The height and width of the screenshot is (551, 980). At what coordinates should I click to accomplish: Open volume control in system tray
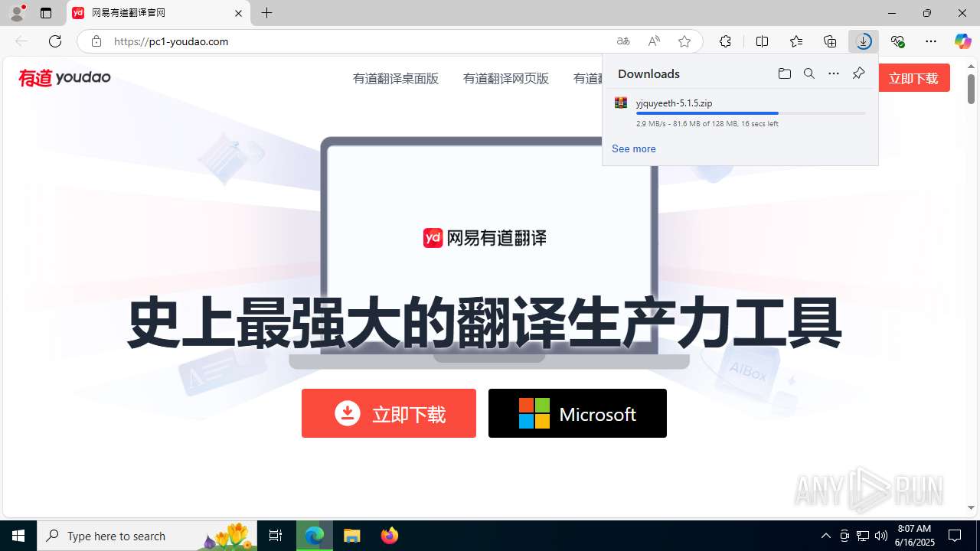coord(880,536)
